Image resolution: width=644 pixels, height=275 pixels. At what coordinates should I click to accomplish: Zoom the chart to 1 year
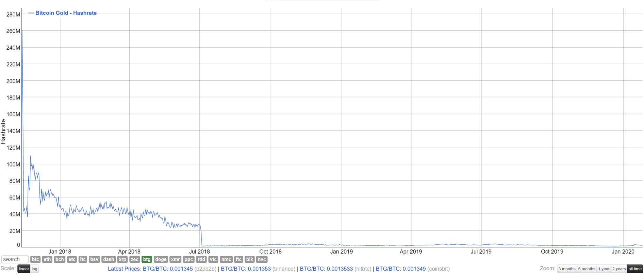click(x=604, y=269)
